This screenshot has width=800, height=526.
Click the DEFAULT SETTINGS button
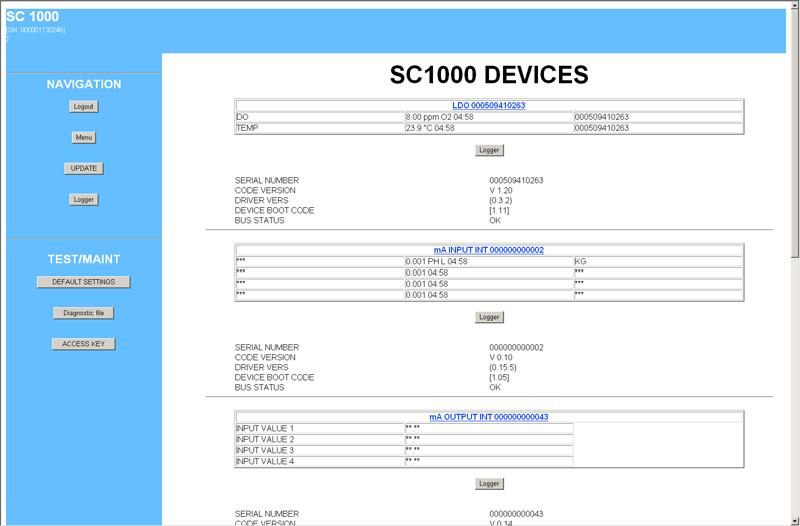(84, 282)
